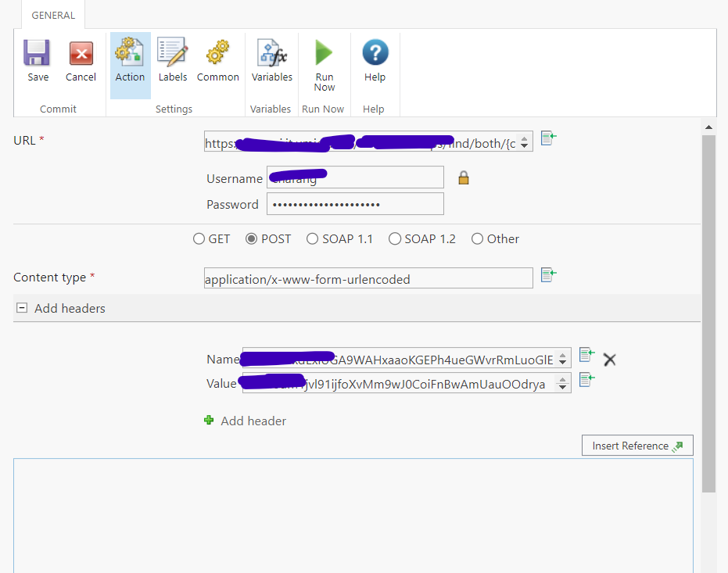Screen dimensions: 728x573
Task: Open the Help question mark icon
Action: click(375, 52)
